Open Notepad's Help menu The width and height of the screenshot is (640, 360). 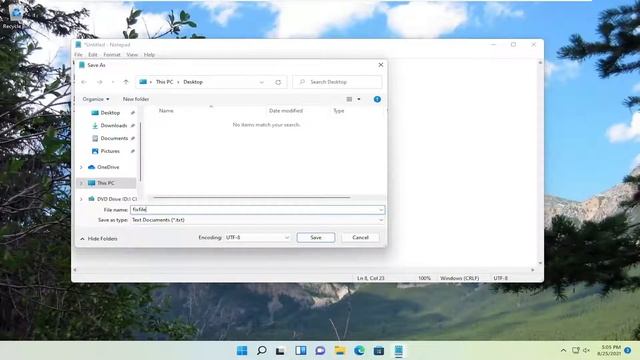149,55
